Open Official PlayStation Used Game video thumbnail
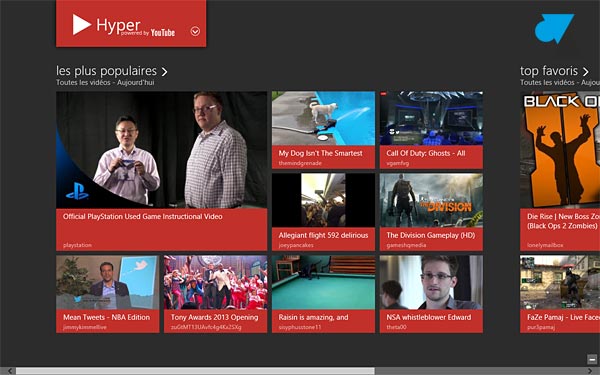Image resolution: width=600 pixels, height=375 pixels. click(x=161, y=150)
